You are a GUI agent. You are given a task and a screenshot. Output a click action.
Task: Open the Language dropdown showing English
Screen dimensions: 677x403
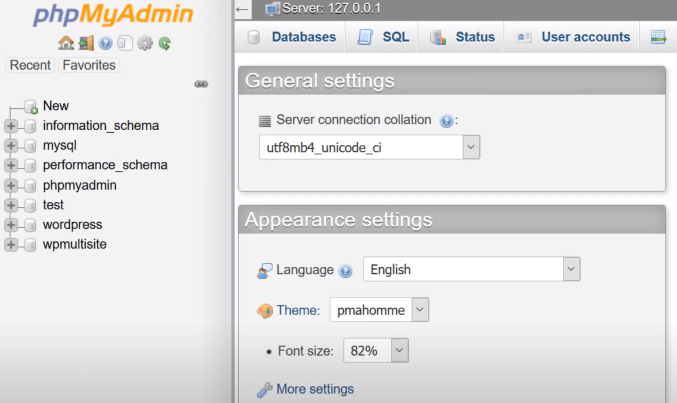click(471, 270)
